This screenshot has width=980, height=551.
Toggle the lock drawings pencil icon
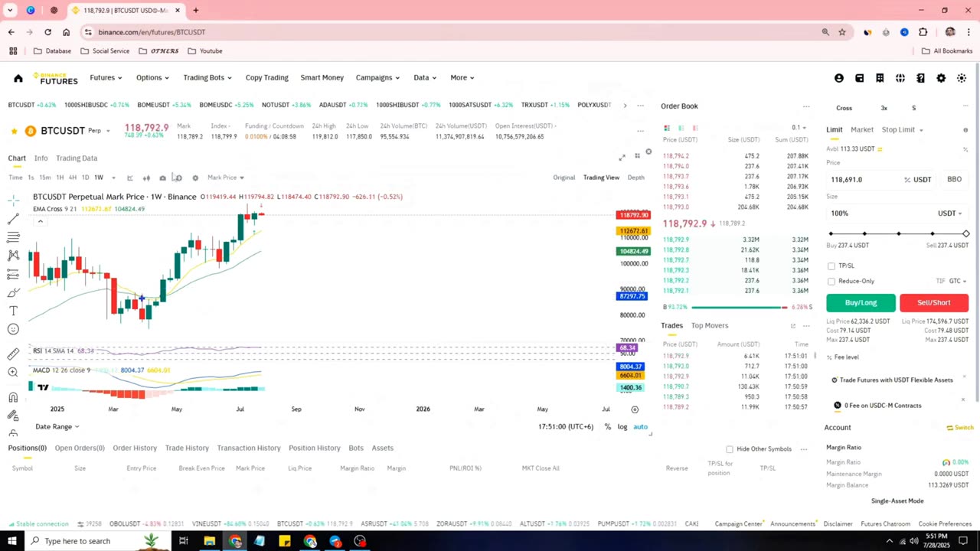click(x=13, y=416)
